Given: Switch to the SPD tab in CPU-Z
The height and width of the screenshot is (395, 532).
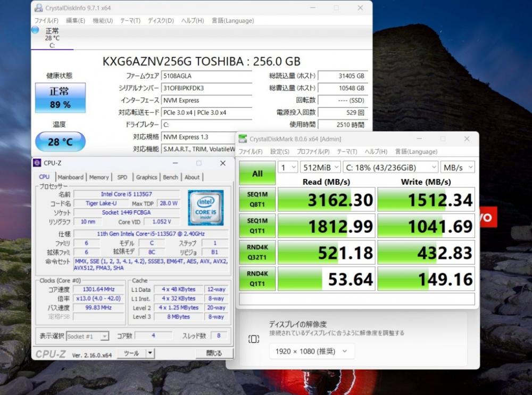Looking at the screenshot, I should pos(122,177).
